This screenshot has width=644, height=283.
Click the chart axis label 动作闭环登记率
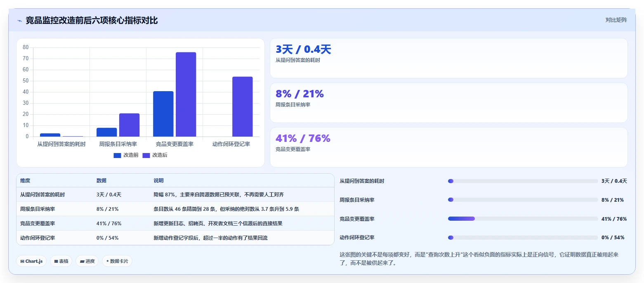click(x=231, y=144)
